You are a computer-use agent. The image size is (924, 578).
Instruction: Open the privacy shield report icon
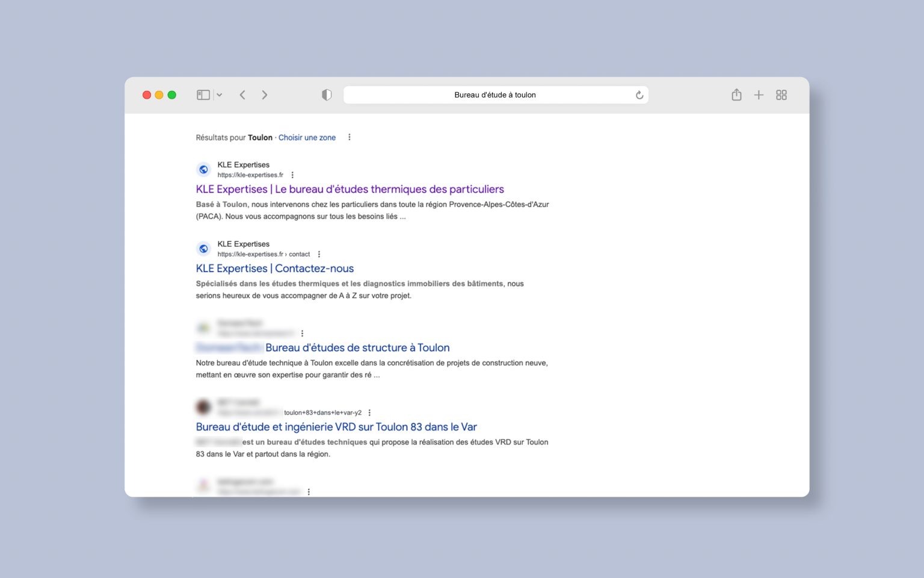coord(327,95)
